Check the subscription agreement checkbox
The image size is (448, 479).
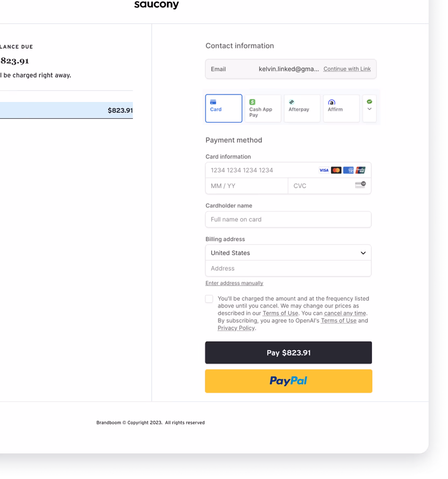(209, 299)
